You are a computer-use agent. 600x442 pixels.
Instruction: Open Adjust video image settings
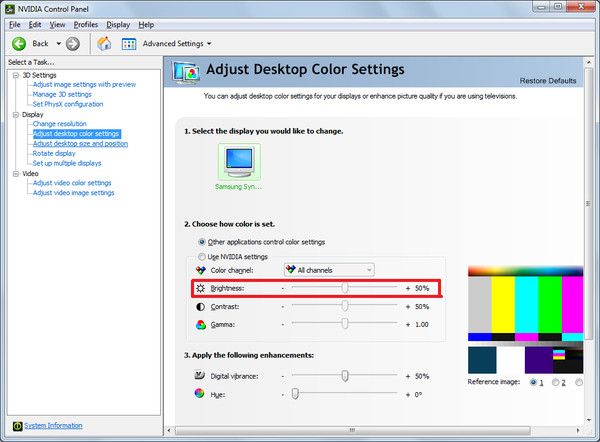click(x=73, y=193)
